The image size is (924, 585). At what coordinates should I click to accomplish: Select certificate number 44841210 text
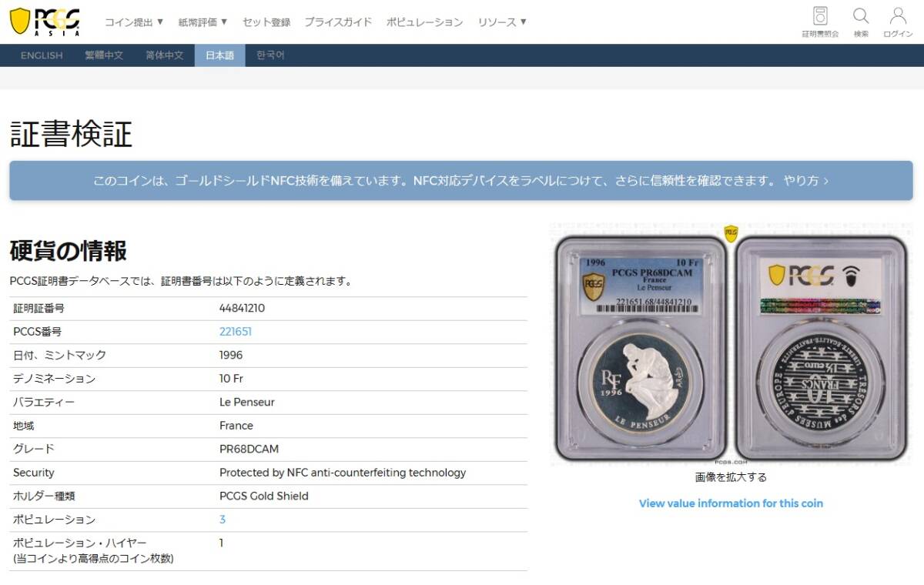[242, 308]
